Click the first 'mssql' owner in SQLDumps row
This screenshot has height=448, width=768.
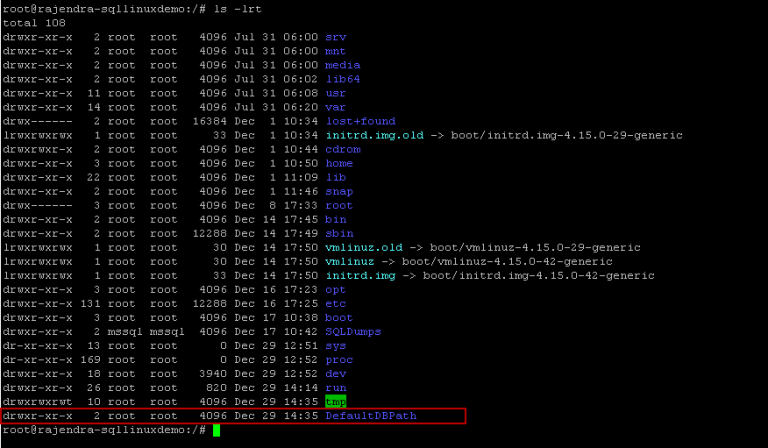pos(125,332)
